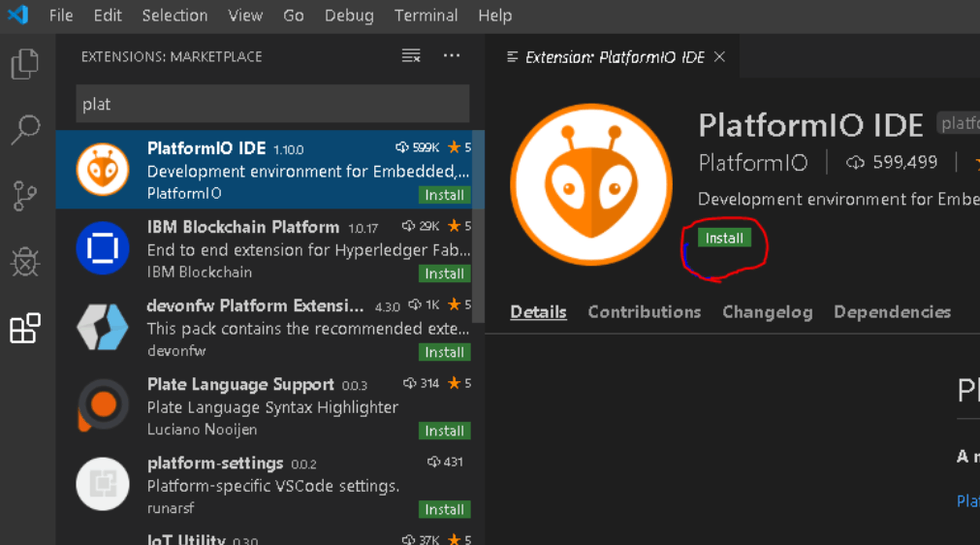Screen dimensions: 980x545
Task: Open the Explorer view in activity bar
Action: (x=25, y=64)
